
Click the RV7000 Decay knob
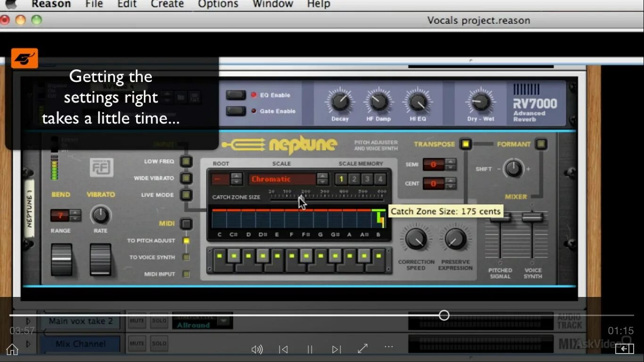tap(340, 102)
